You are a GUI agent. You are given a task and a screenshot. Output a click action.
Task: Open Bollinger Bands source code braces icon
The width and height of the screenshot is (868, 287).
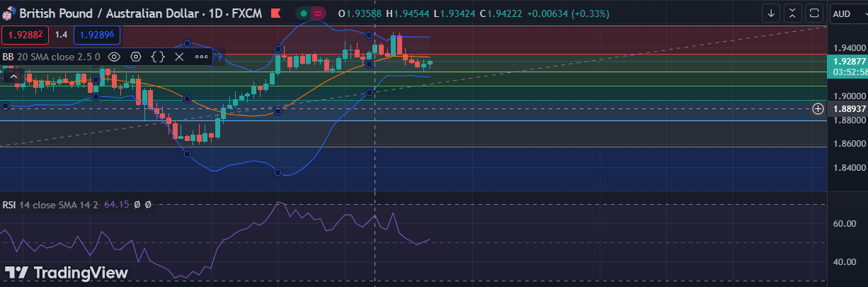(x=158, y=57)
